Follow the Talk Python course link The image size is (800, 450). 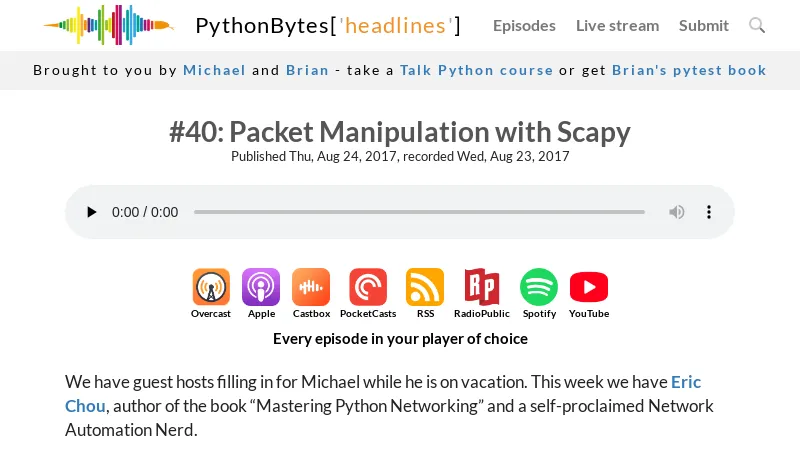[476, 70]
